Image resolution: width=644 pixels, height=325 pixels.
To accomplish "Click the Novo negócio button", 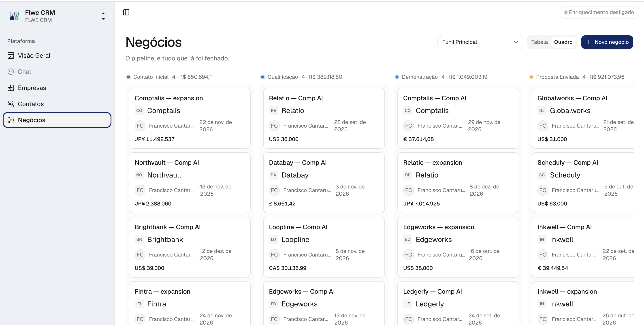I will click(607, 42).
